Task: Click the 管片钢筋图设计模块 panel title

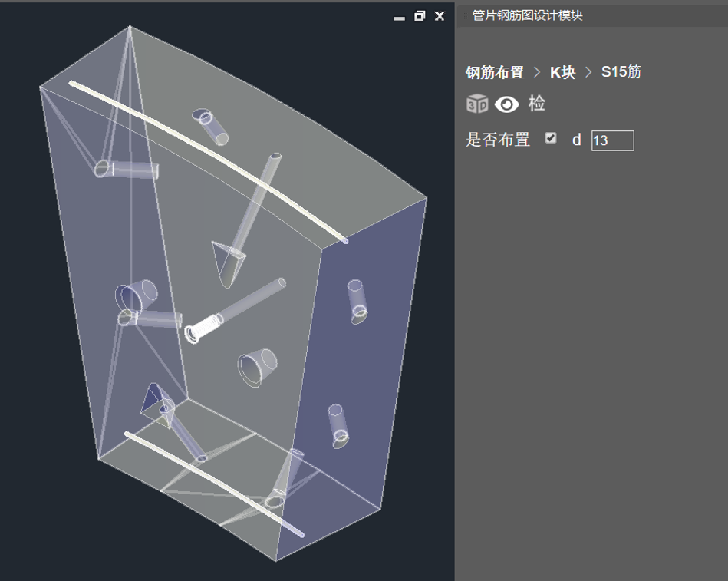Action: [527, 15]
